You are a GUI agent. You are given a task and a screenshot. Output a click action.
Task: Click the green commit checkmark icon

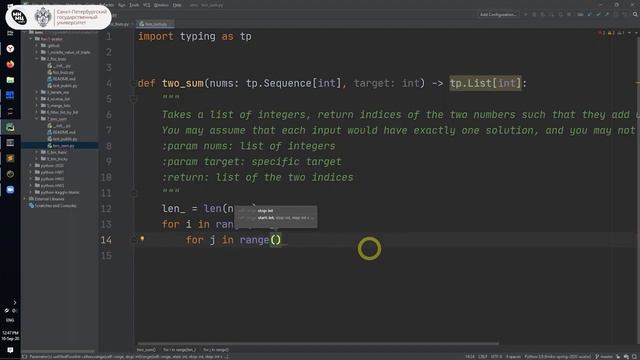(x=598, y=14)
